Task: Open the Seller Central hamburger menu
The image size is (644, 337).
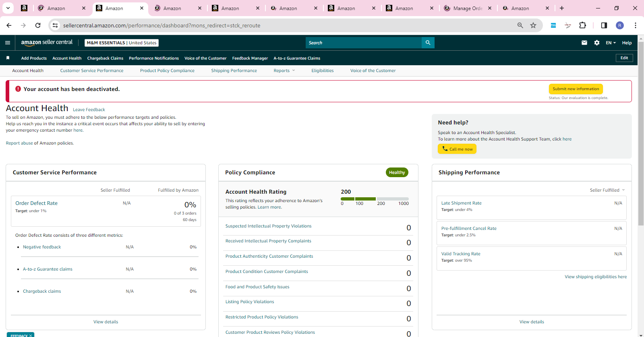Action: click(x=8, y=43)
